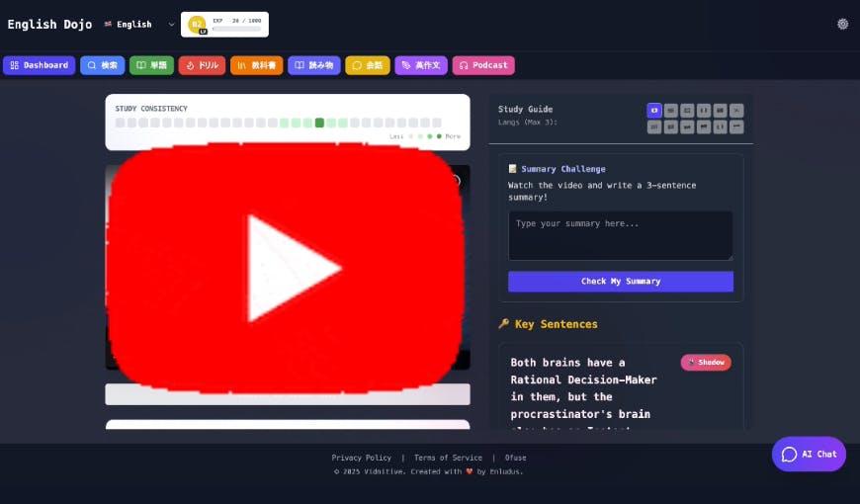Click the Summary Challenge notepad icon
860x504 pixels.
(512, 169)
